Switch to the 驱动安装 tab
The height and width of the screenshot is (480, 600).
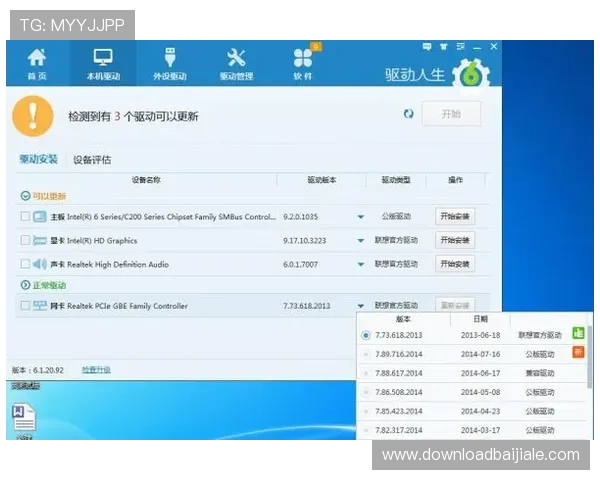(x=39, y=159)
